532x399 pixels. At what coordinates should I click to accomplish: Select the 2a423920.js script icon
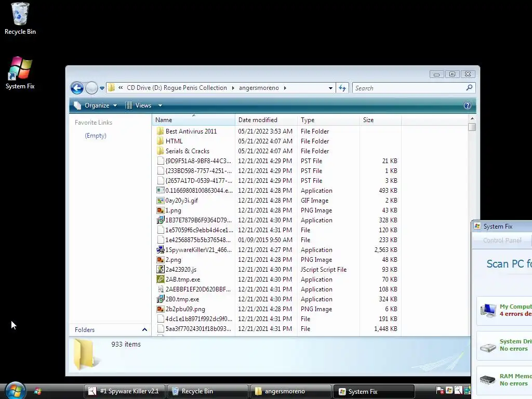160,270
